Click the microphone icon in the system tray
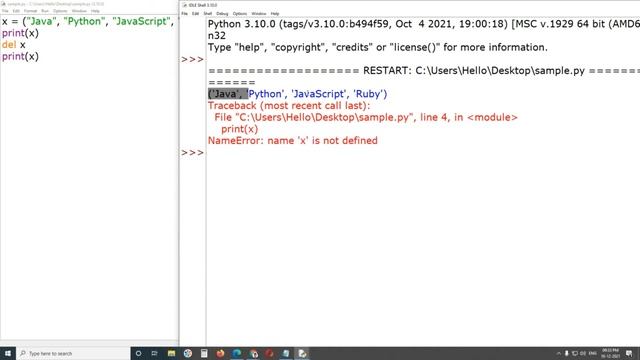The height and width of the screenshot is (360, 640). click(567, 353)
